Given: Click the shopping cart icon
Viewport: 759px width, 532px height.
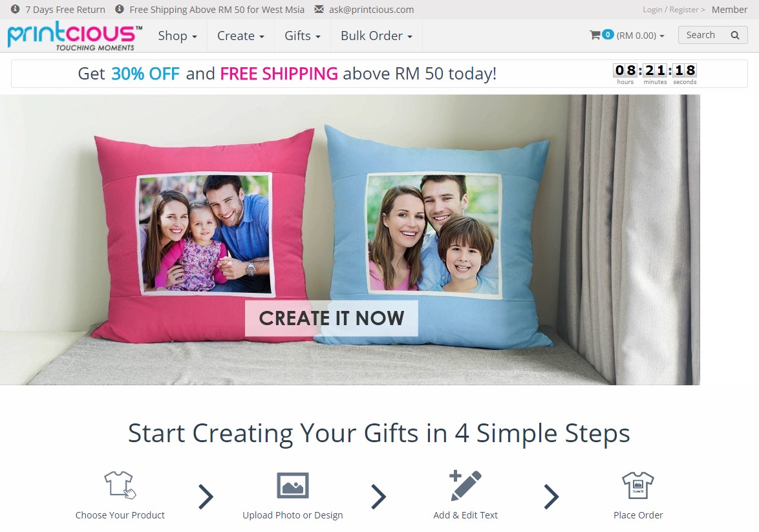Looking at the screenshot, I should coord(595,35).
